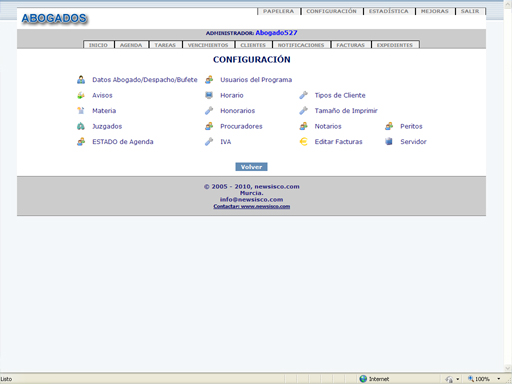Click the Tipos de Cliente wrench icon
The width and height of the screenshot is (512, 384).
303,95
